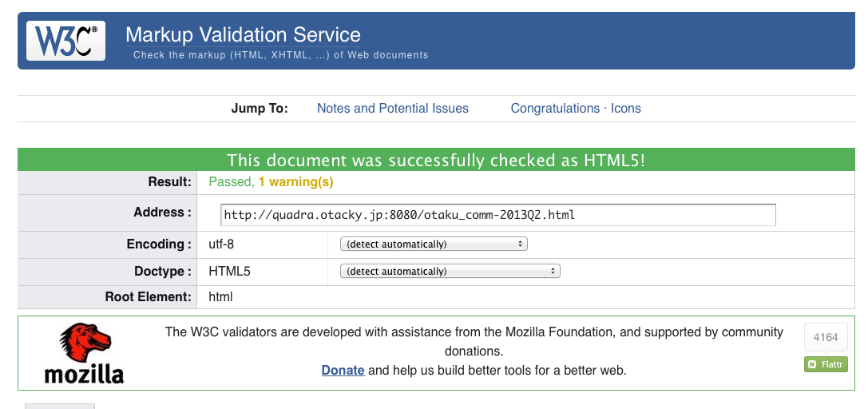868x409 pixels.
Task: Click the Encoding label
Action: click(159, 244)
